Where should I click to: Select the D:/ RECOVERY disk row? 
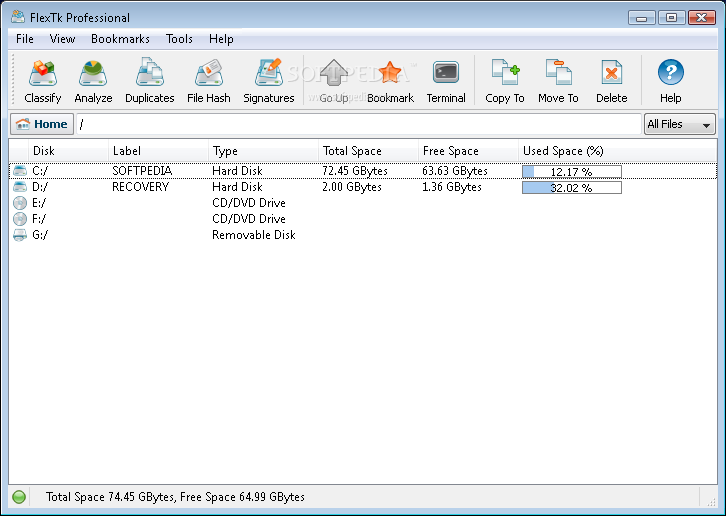(x=140, y=187)
